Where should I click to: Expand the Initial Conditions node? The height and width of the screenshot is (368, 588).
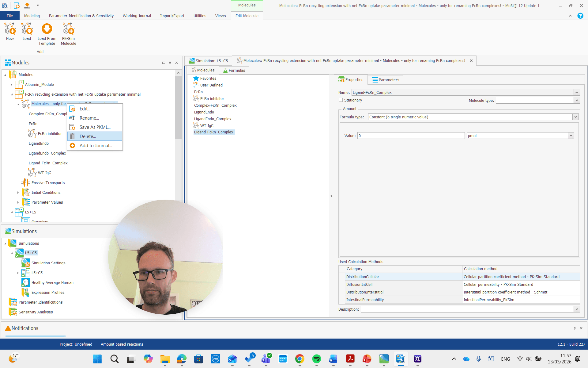[x=18, y=193]
